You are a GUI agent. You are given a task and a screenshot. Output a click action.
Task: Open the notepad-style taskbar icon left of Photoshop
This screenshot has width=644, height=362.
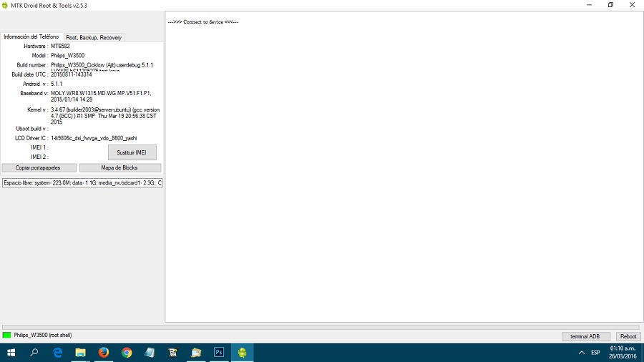coord(196,353)
